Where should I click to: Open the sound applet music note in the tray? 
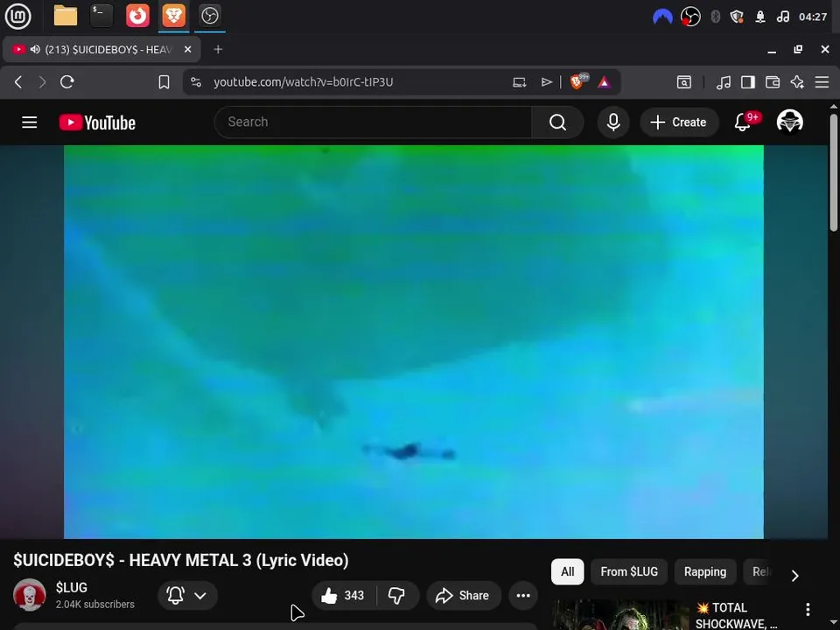point(782,17)
